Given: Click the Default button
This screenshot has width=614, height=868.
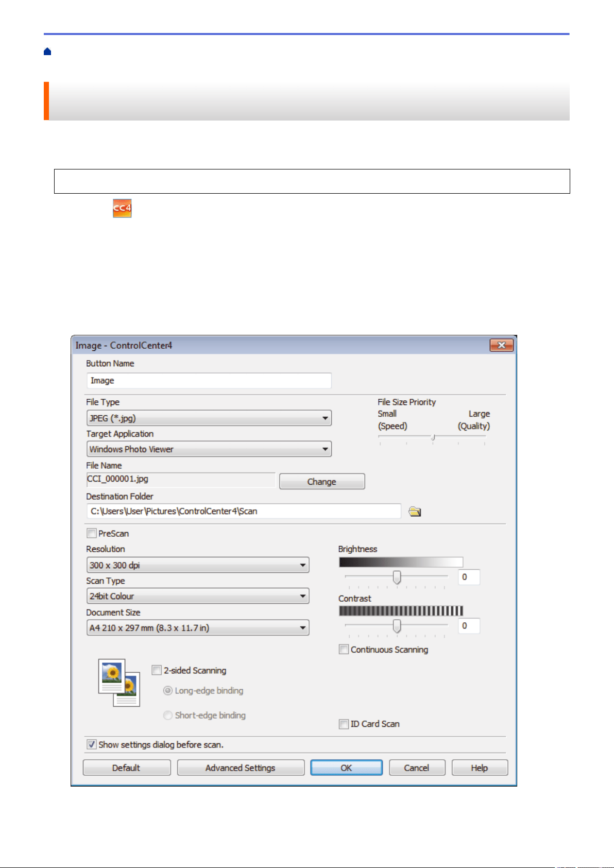Looking at the screenshot, I should (127, 768).
